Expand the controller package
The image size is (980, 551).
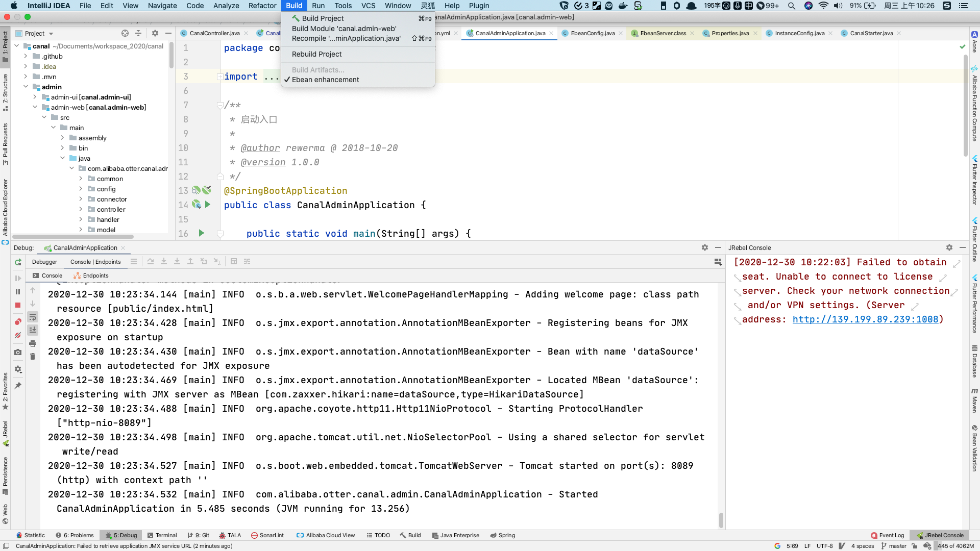[x=81, y=209]
